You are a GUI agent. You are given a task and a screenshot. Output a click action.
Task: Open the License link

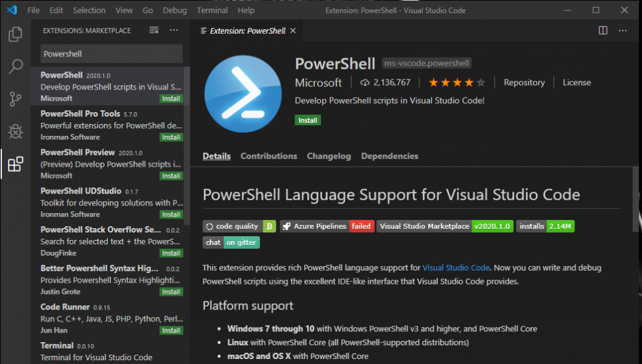[577, 83]
